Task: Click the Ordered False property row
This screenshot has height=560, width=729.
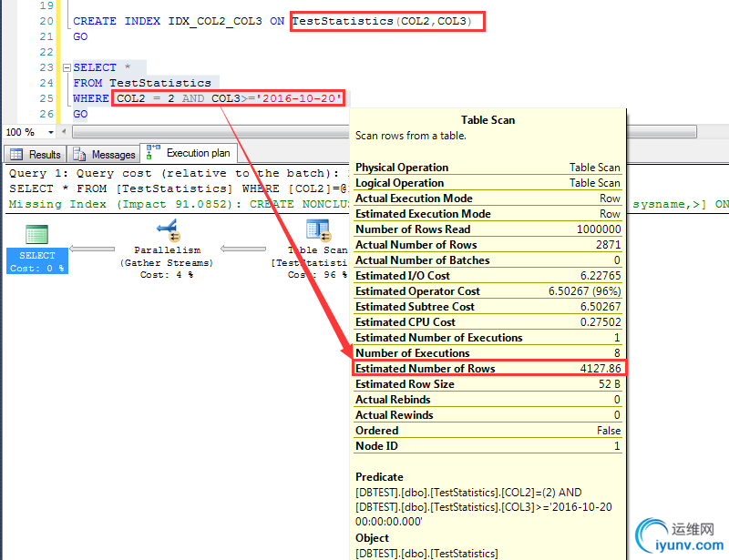Action: click(488, 431)
